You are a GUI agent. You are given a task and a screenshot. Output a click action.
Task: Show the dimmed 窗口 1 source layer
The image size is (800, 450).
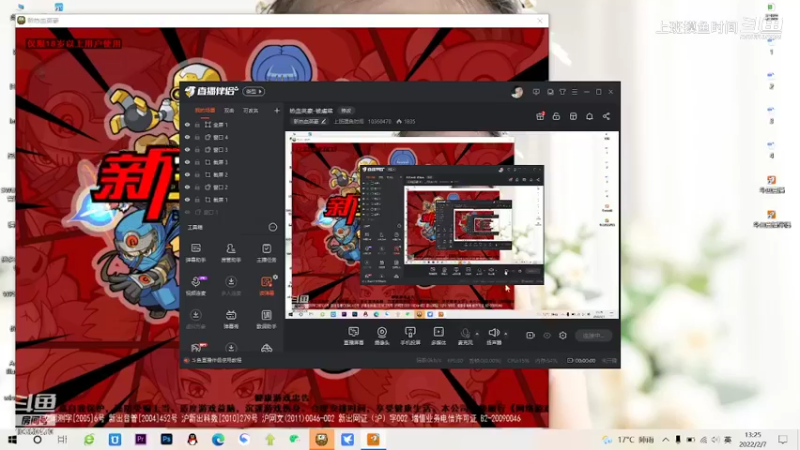coord(187,212)
